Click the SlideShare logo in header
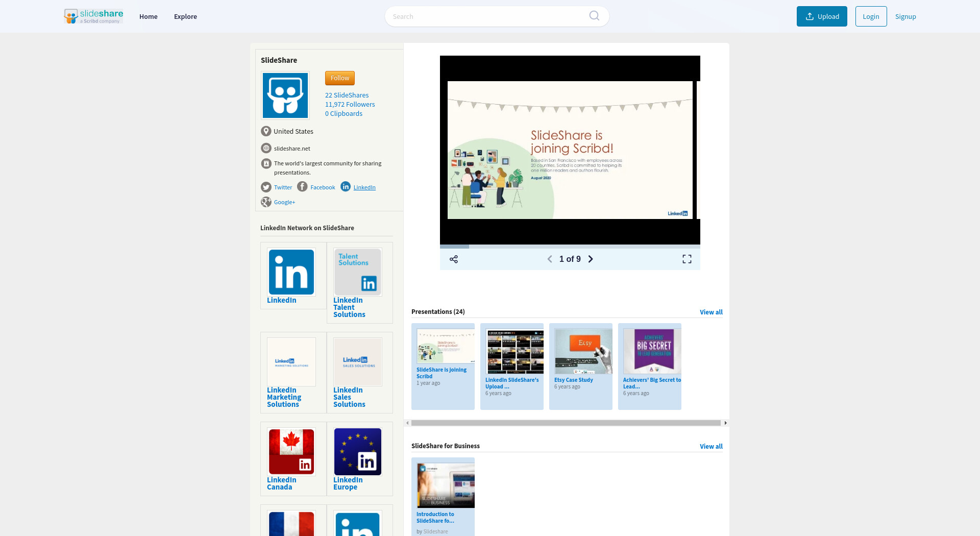980x536 pixels. tap(93, 16)
